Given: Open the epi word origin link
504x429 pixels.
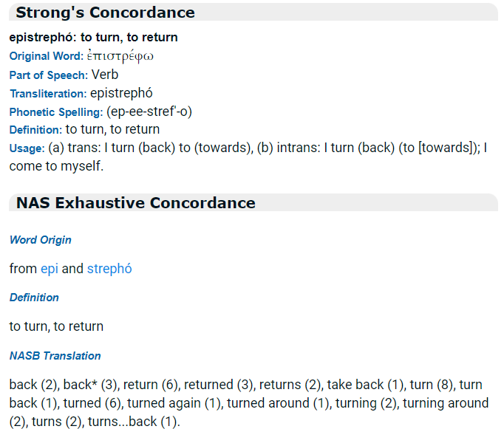Looking at the screenshot, I should (x=50, y=269).
